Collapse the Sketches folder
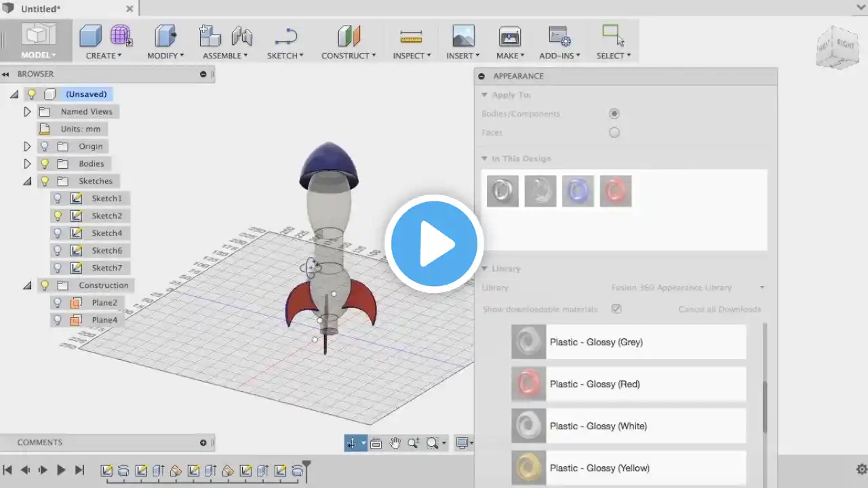The height and width of the screenshot is (488, 868). pos(27,181)
